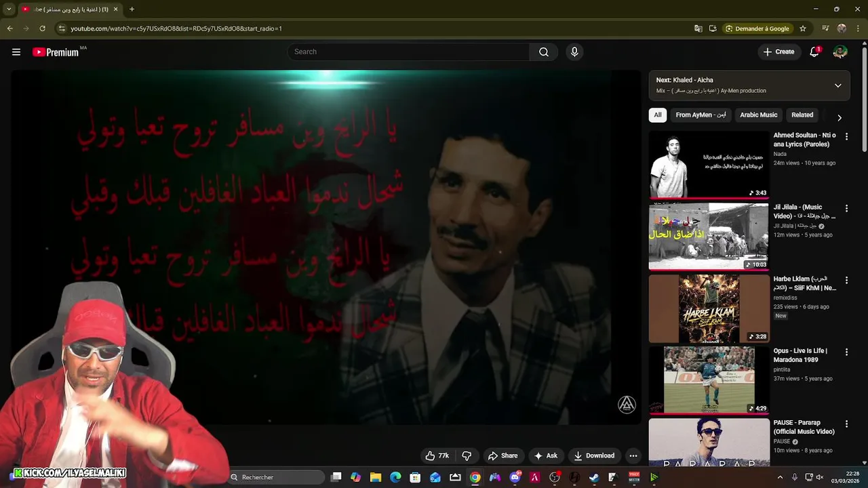Open options for Jil Jilala video
Screen dimensions: 868x488
[x=846, y=208]
